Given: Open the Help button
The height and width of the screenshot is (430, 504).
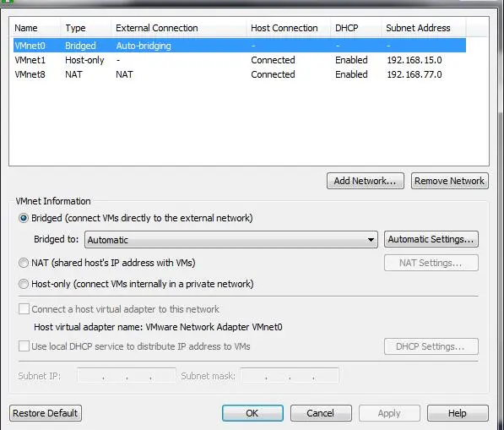Looking at the screenshot, I should point(458,413).
